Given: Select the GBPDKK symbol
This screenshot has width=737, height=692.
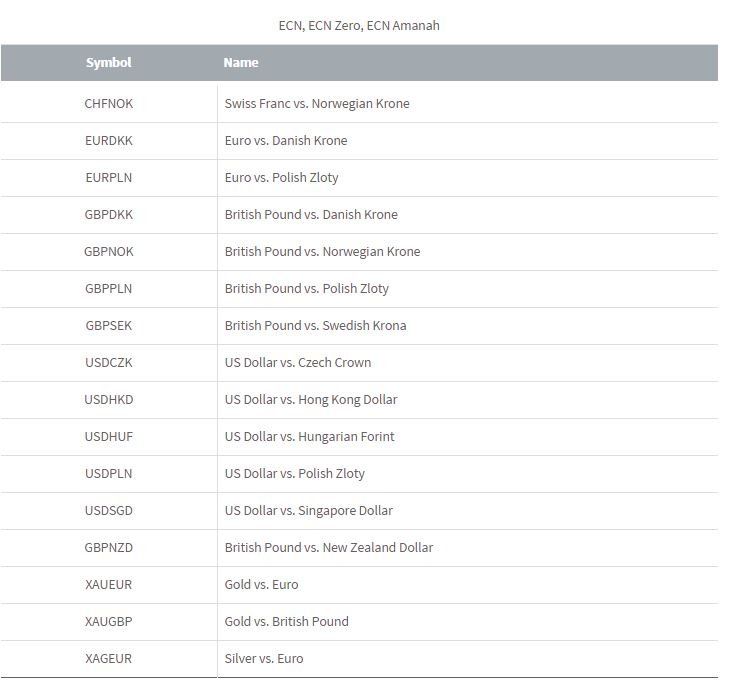Looking at the screenshot, I should 108,214.
